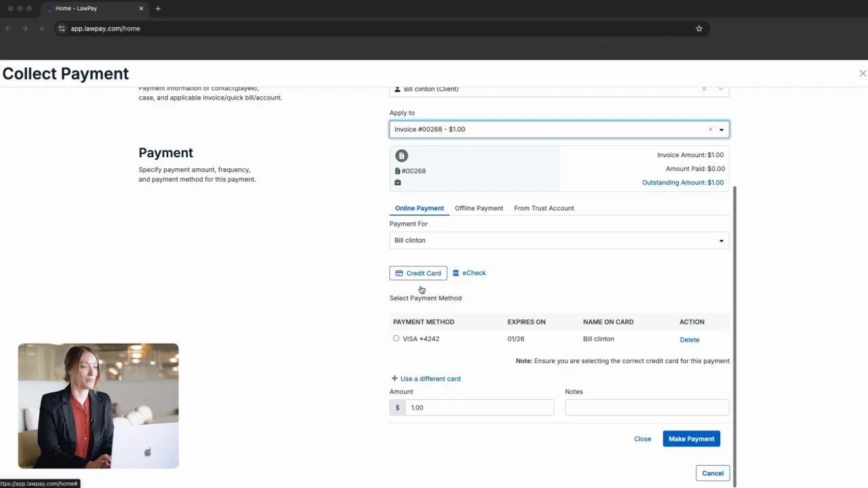Click the Cancel button
Viewport: 868px width, 488px height.
pyautogui.click(x=713, y=473)
